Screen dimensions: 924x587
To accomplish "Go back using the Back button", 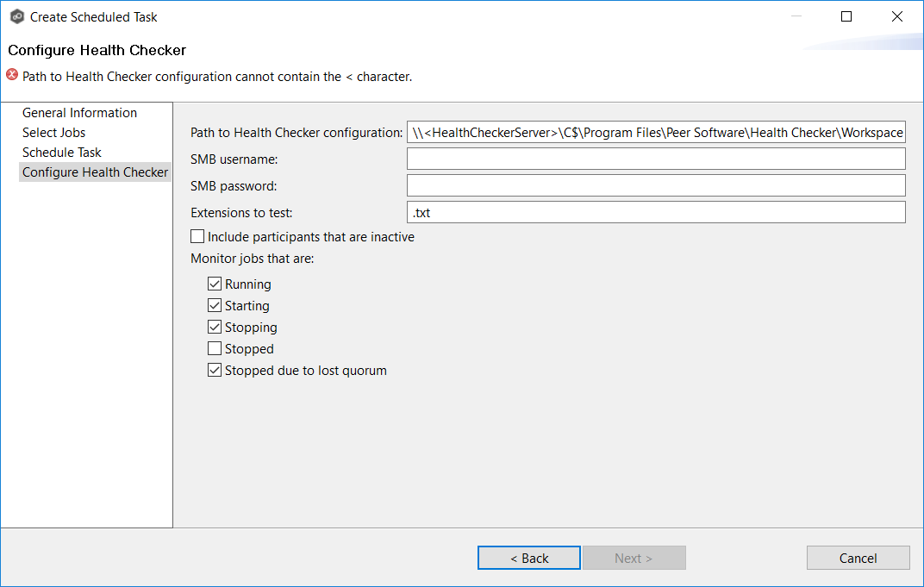I will pyautogui.click(x=528, y=558).
